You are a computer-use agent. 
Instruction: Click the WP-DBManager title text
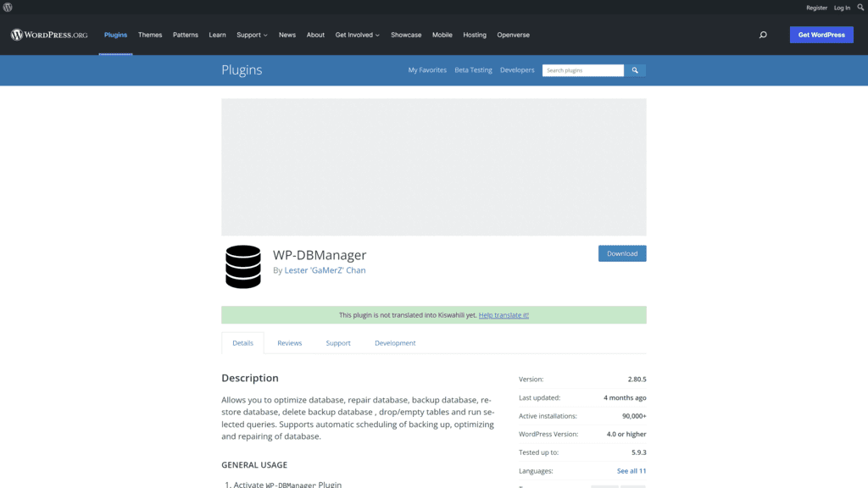click(x=320, y=255)
